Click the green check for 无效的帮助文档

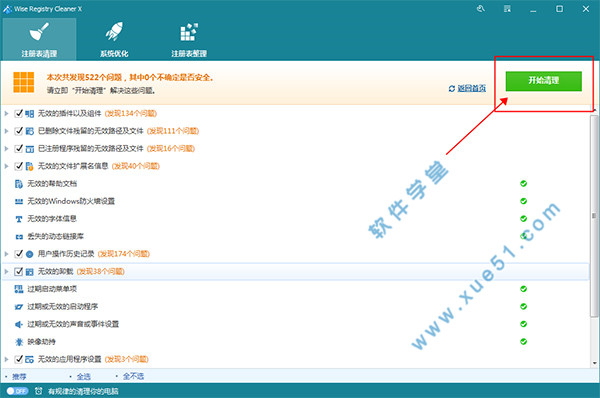(523, 184)
